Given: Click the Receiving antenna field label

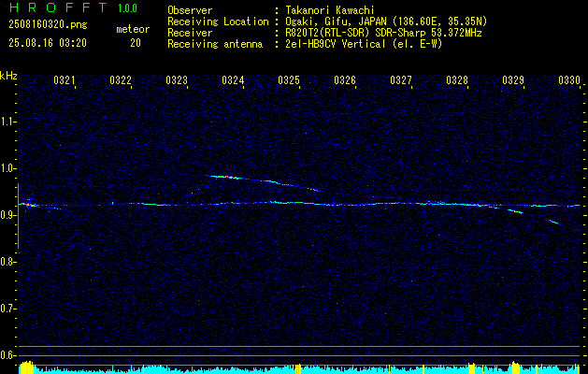Looking at the screenshot, I should coord(215,44).
